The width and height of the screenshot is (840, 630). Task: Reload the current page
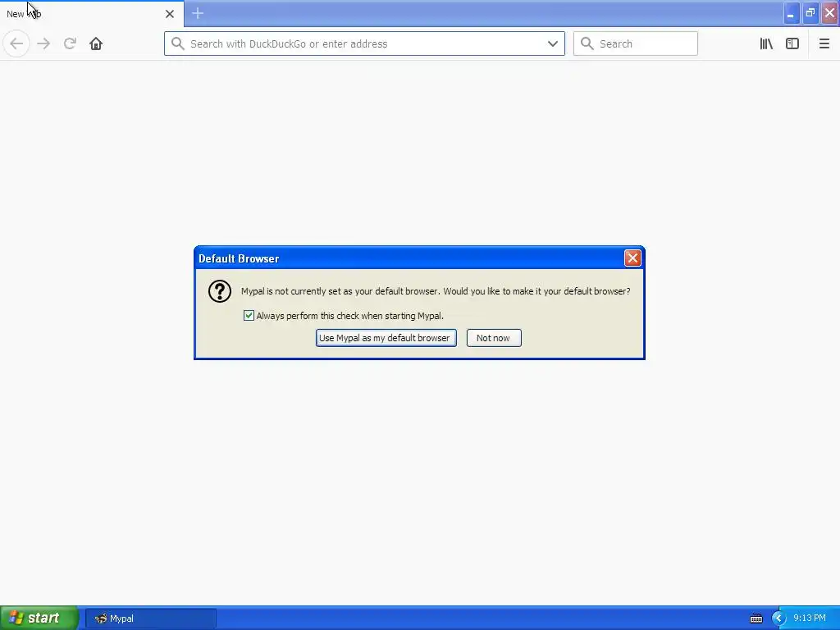click(70, 43)
